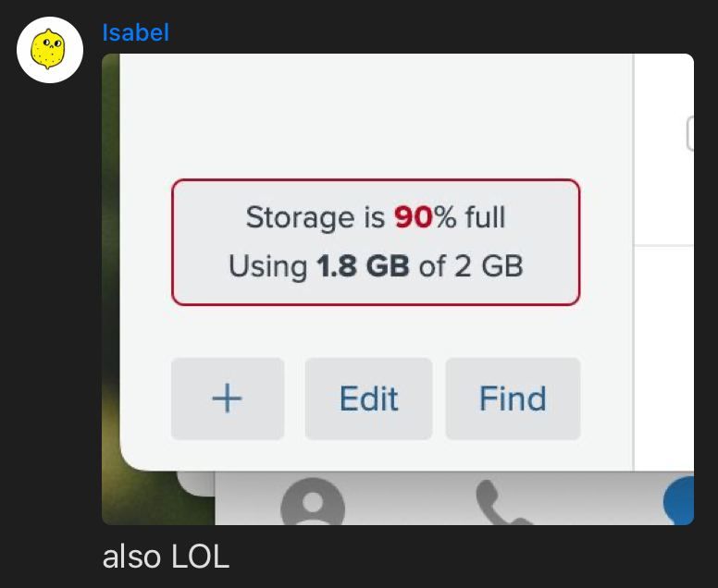Select the 'also LOL' message text
Viewport: 718px width, 588px height.
tap(166, 557)
